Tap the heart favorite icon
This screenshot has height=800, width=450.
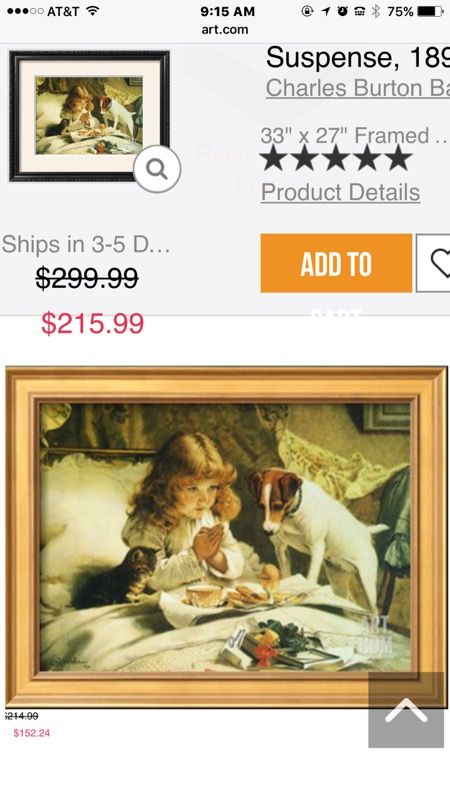440,263
